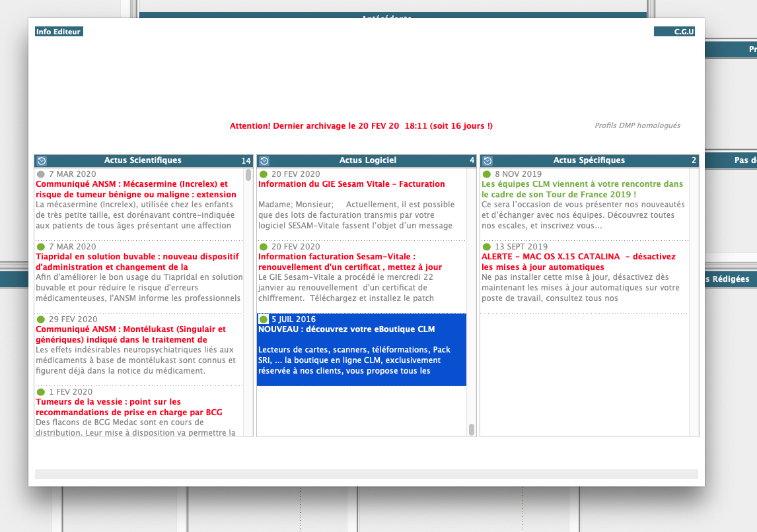757x532 pixels.
Task: Click green dot of GIE Sesam Vitale Facturation item
Action: (264, 174)
